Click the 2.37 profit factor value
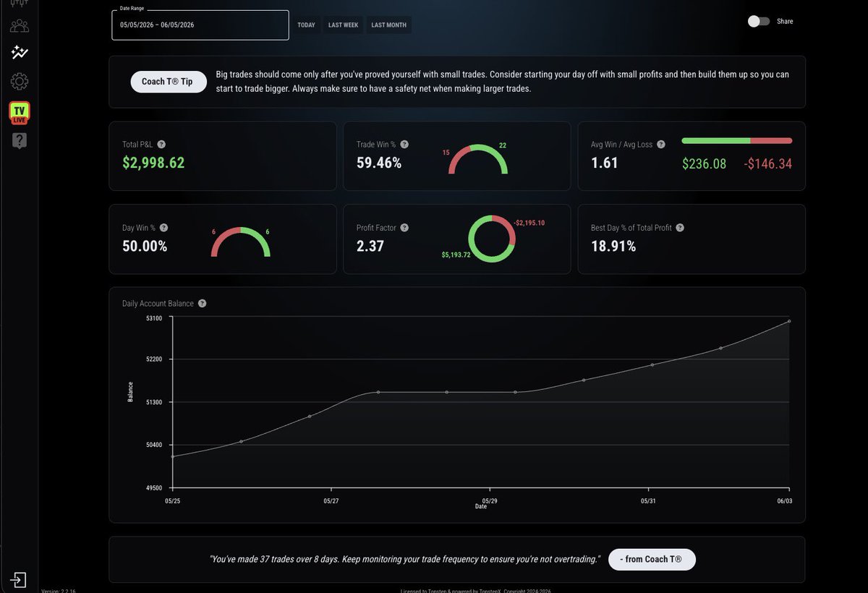868x593 pixels. [x=370, y=247]
